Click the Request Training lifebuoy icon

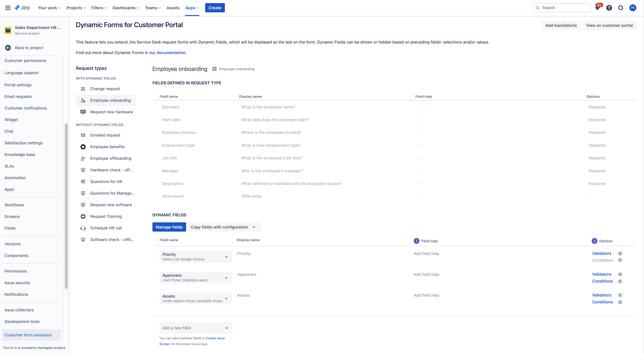point(83,216)
